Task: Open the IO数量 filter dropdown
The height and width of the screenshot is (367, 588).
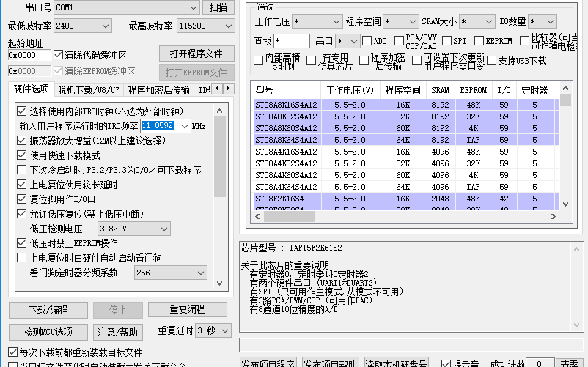Action: tap(543, 22)
